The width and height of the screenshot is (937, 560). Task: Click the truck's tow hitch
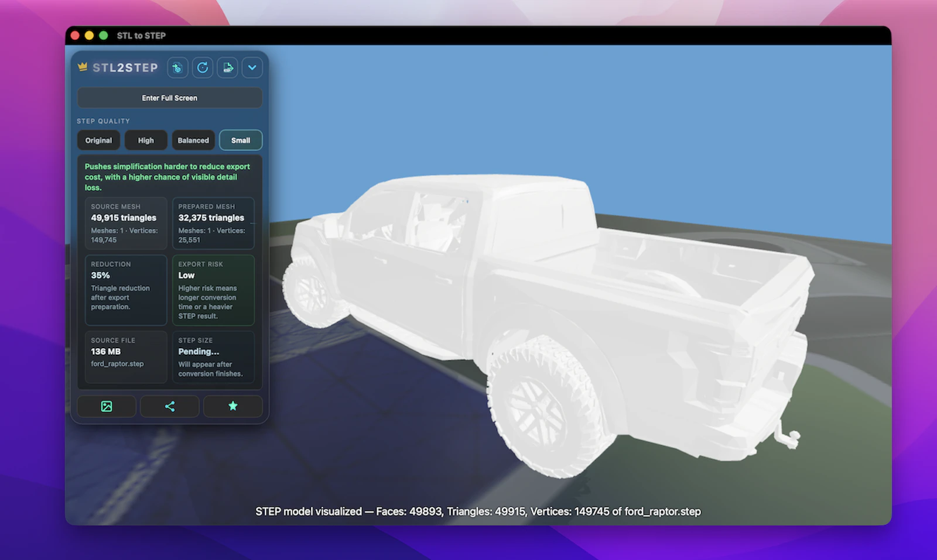tap(788, 436)
